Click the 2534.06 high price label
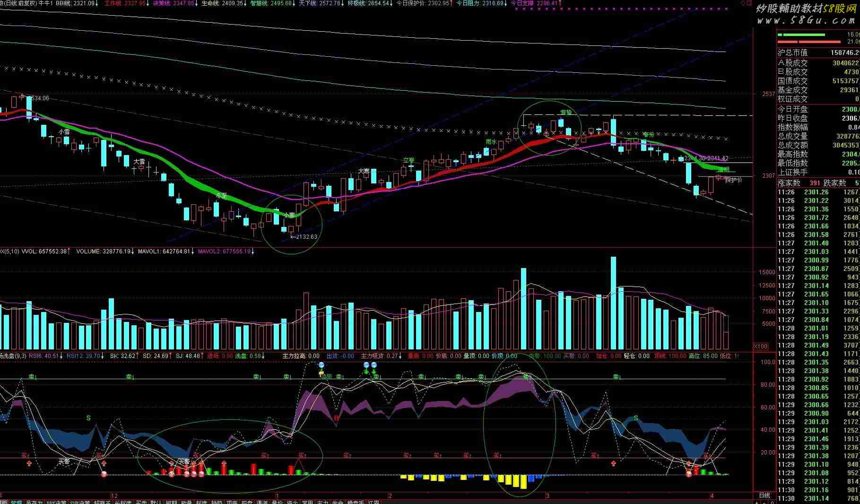The width and height of the screenshot is (860, 504). coord(37,98)
